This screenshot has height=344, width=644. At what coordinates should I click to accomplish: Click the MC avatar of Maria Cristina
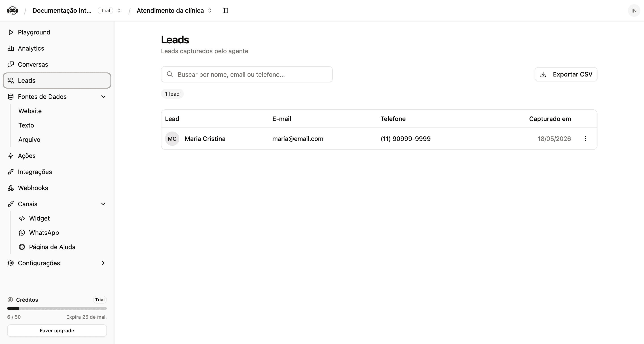[172, 139]
